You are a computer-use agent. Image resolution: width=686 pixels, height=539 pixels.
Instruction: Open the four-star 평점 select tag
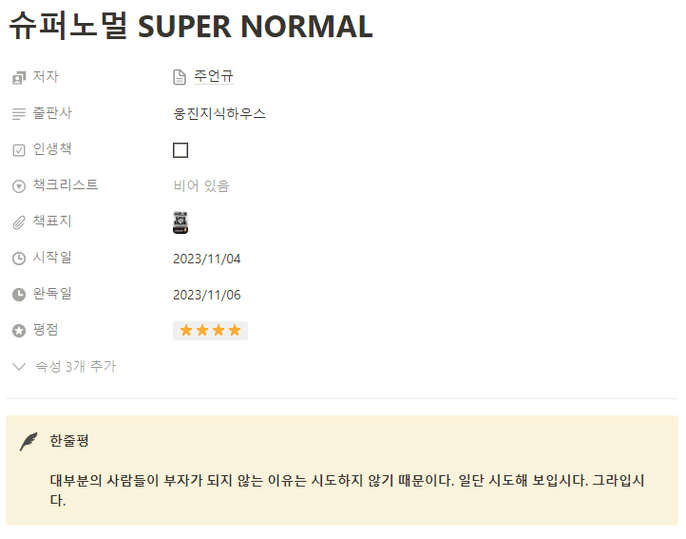(x=210, y=330)
